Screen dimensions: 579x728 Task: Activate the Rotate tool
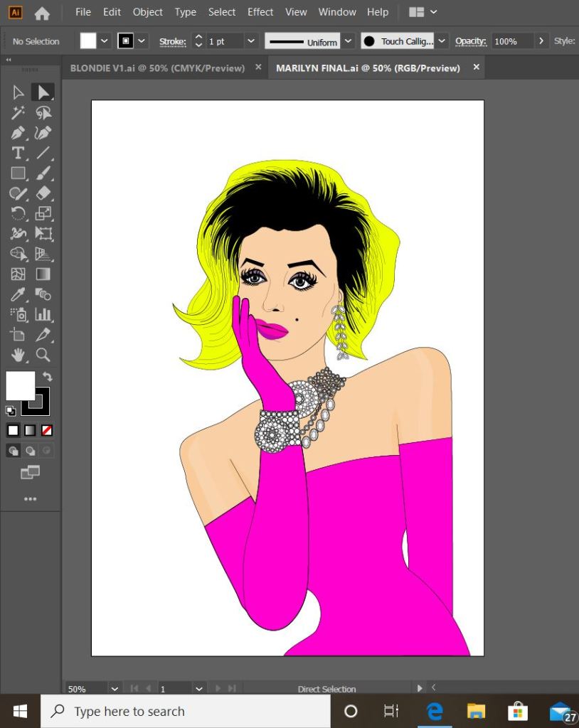coord(18,213)
